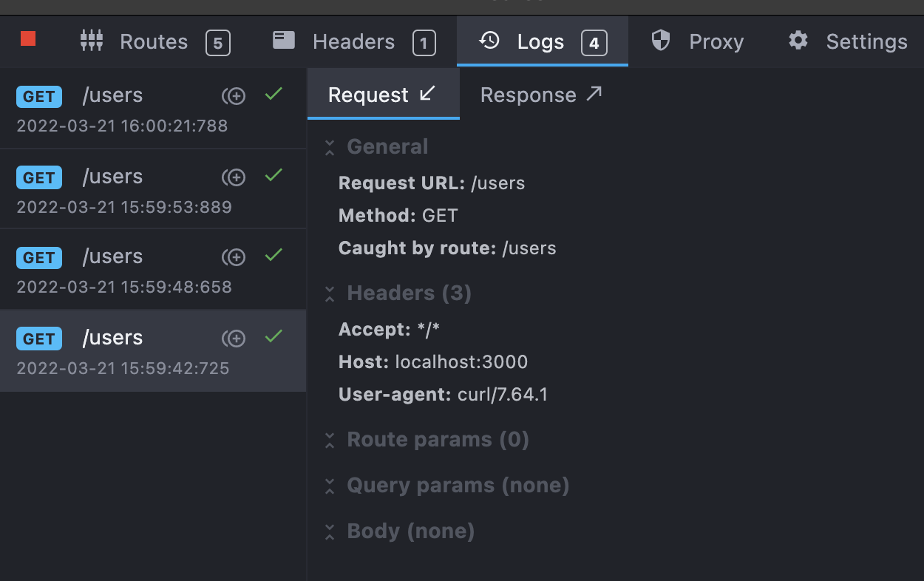Click the Settings gear icon
Screen dimensions: 924x581
pos(798,40)
